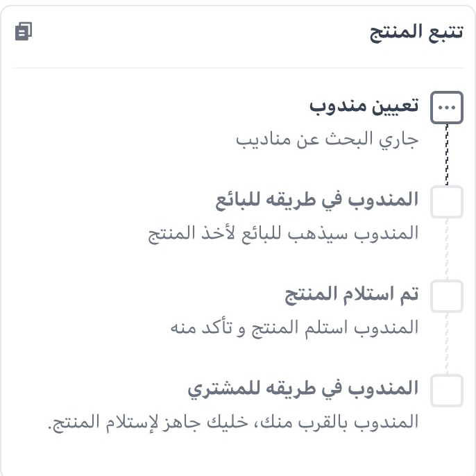Screen dimensions: 476x476
Task: Click description المندوب سيذهب للبائع لأخذ المنتج
Action: click(284, 235)
